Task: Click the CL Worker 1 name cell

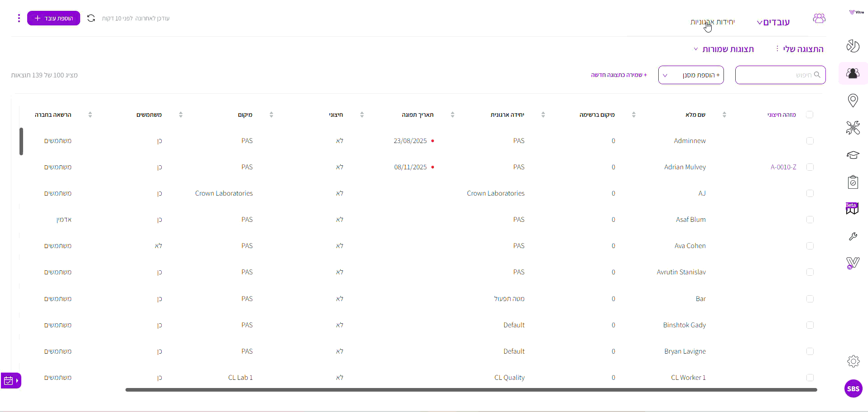Action: click(x=688, y=378)
